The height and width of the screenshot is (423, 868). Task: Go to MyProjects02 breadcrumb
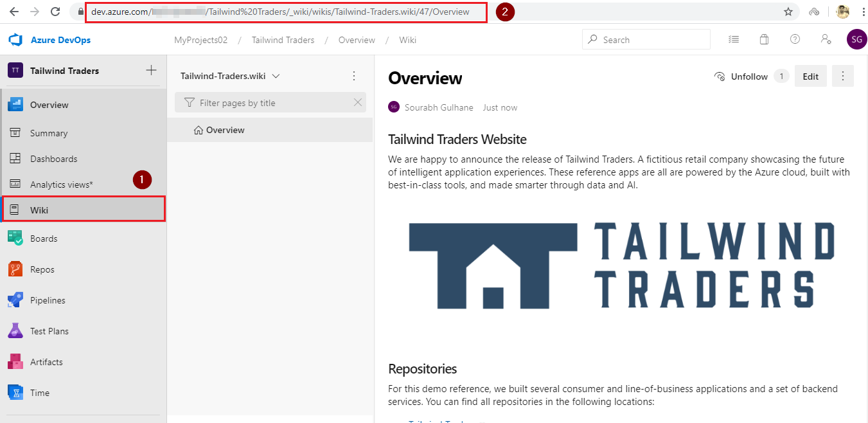pos(201,40)
